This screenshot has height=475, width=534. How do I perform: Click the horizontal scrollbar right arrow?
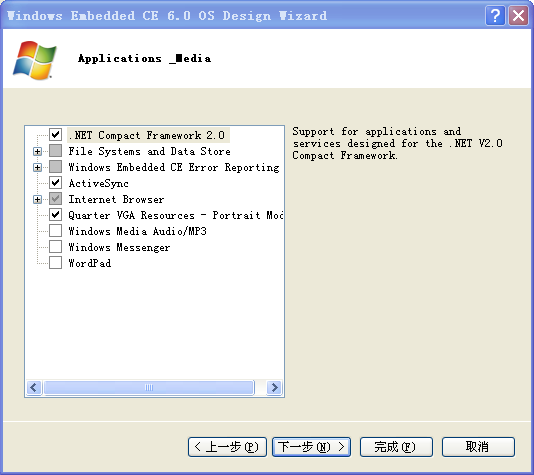[x=274, y=387]
